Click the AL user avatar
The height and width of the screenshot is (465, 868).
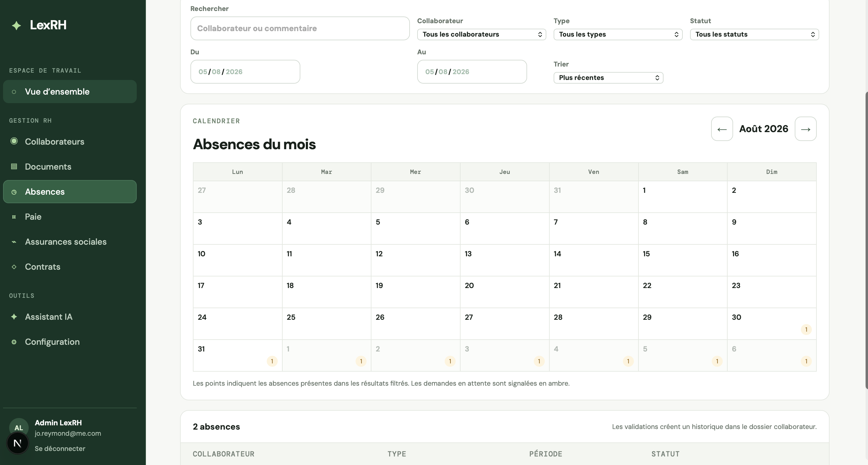coord(19,427)
